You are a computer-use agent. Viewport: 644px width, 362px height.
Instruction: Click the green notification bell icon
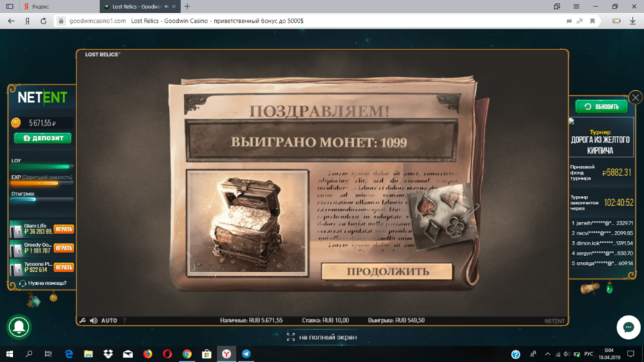[19, 327]
